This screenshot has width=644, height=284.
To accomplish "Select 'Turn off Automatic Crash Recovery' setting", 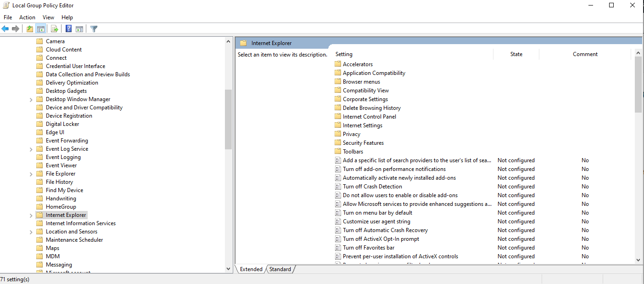I will pyautogui.click(x=385, y=230).
